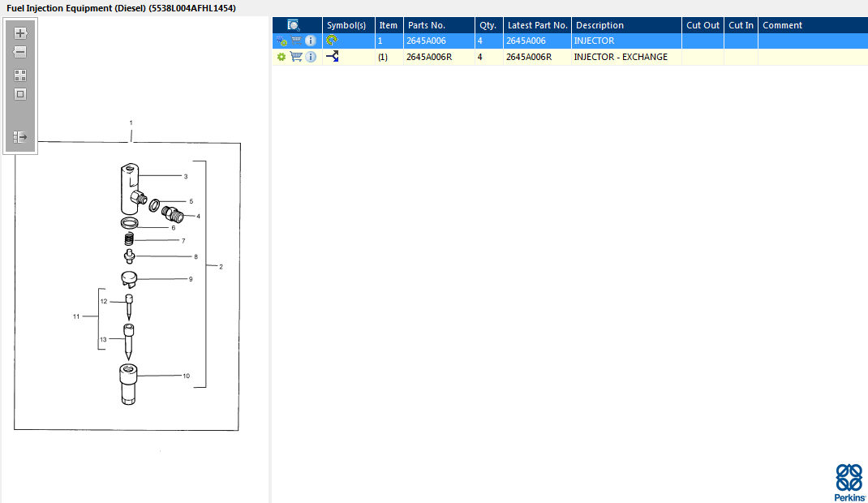Screen dimensions: 868x503
Task: Zoom out of the parts diagram
Action: click(x=20, y=52)
